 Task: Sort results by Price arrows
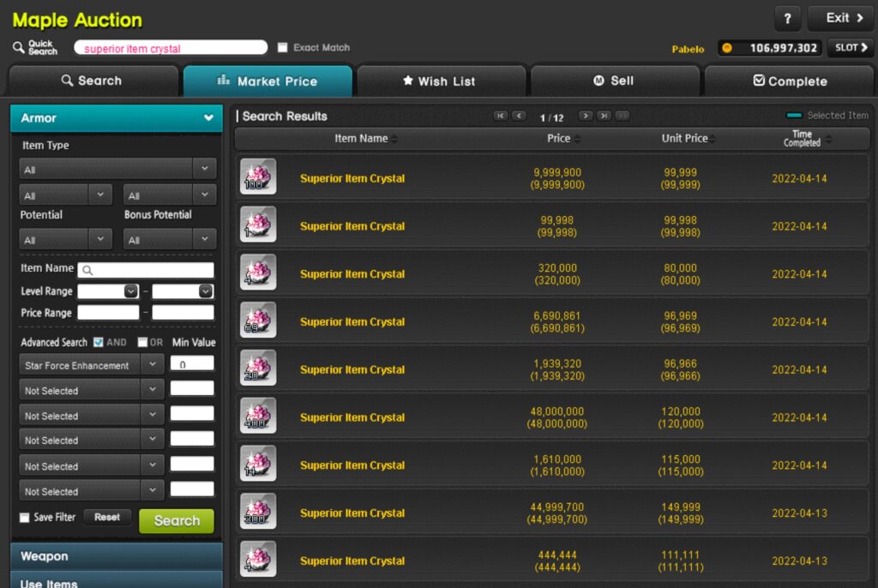[577, 139]
